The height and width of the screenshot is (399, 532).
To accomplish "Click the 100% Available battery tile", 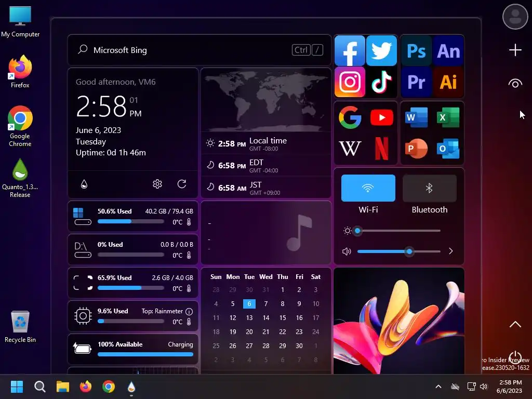I will pos(133,349).
